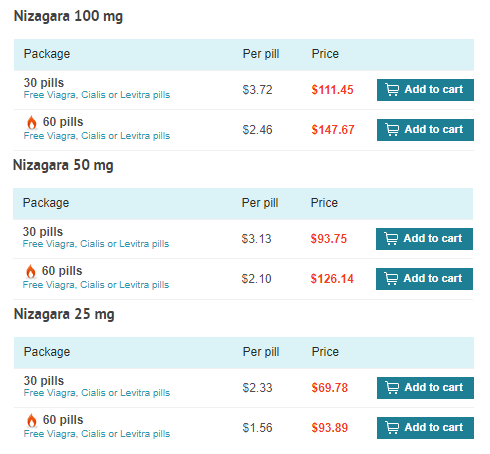Click the Nizagara 50 mg heading
This screenshot has height=454, width=490.
63,165
